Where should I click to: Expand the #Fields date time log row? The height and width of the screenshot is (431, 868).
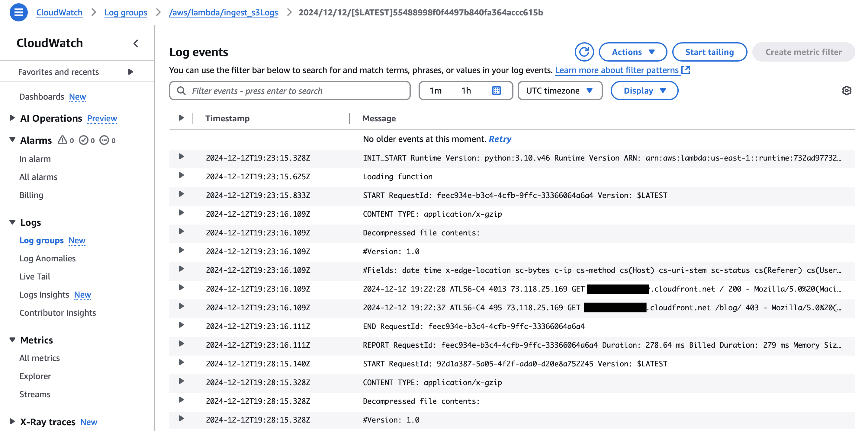181,269
